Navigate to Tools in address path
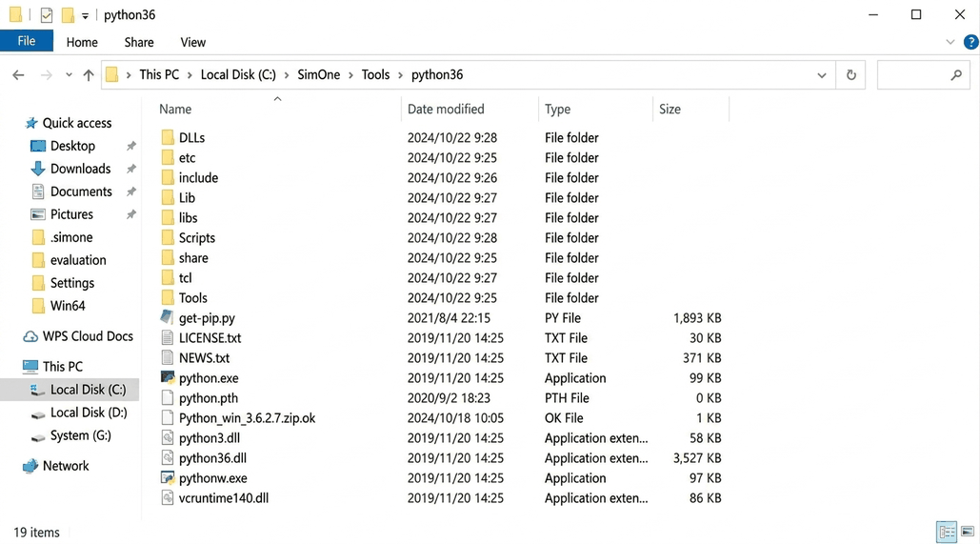This screenshot has height=544, width=980. 375,75
